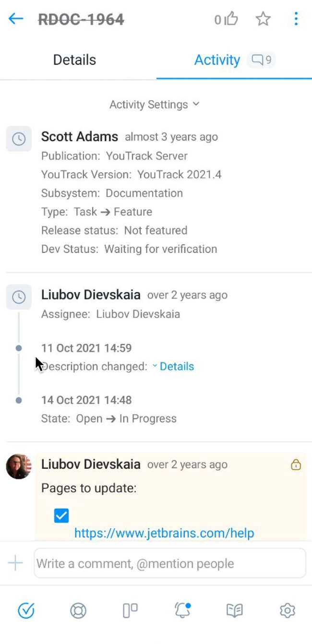Switch to the Details tab

click(74, 60)
